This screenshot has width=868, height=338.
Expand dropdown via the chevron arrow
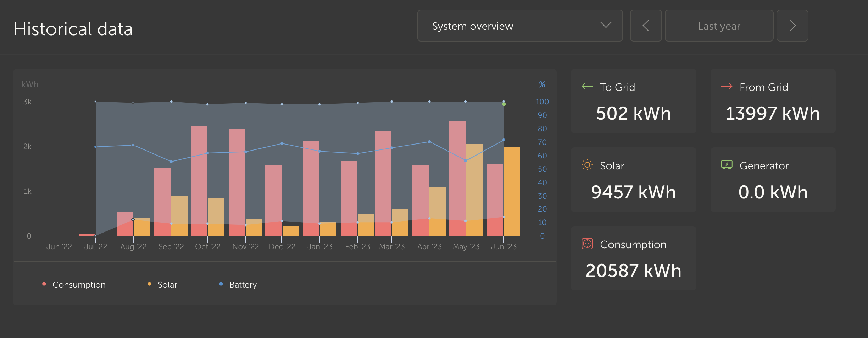(606, 25)
